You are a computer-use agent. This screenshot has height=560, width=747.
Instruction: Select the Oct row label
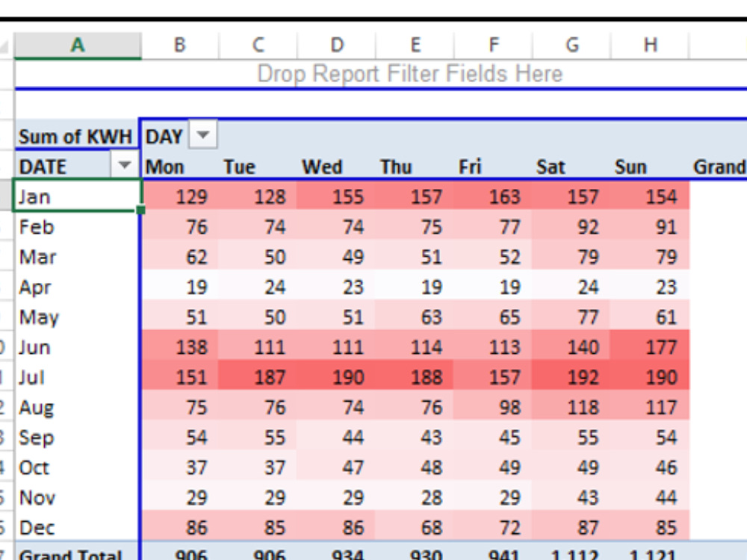pyautogui.click(x=34, y=467)
